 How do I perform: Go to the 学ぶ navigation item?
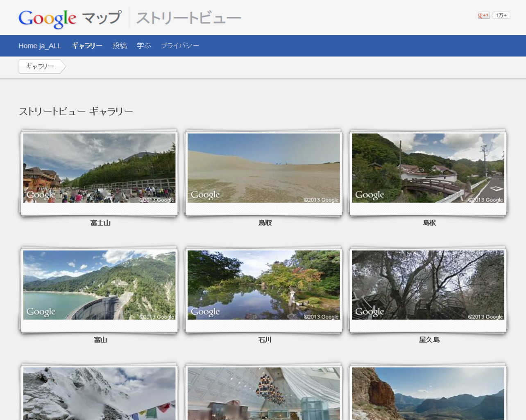pyautogui.click(x=144, y=46)
